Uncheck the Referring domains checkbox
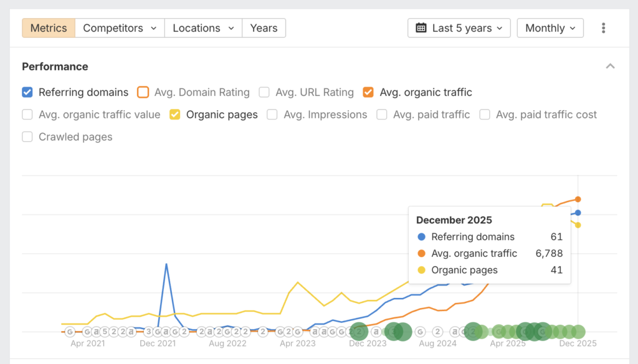 (27, 92)
